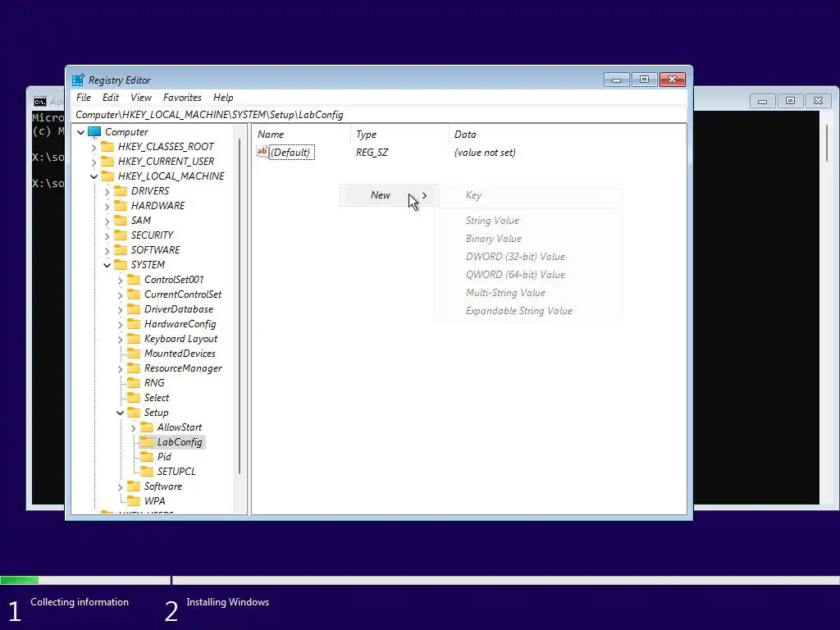Viewport: 840px width, 630px height.
Task: Choose Multi-String Value from the submenu
Action: click(x=527, y=293)
